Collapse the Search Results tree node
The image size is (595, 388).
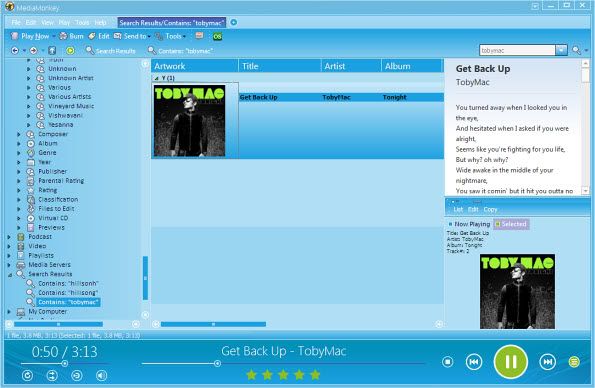pyautogui.click(x=9, y=274)
